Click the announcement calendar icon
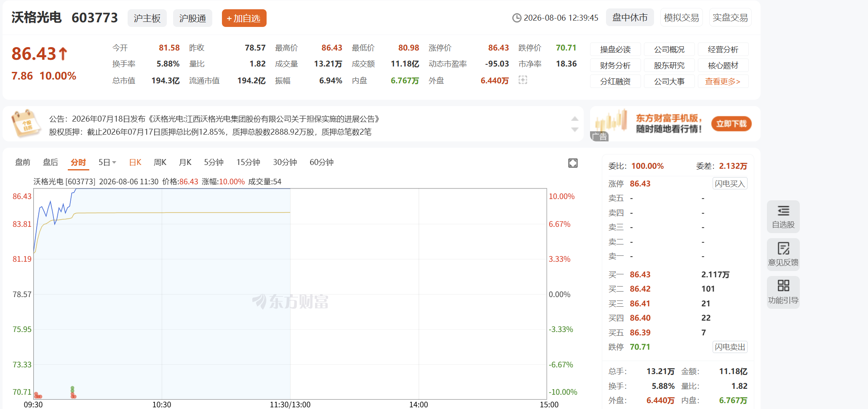The width and height of the screenshot is (868, 409). click(26, 124)
